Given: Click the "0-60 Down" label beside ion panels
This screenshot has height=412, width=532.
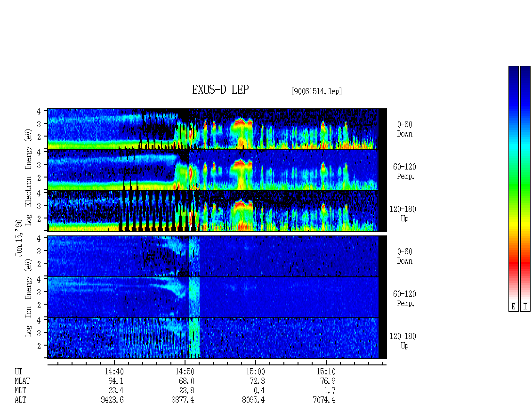Looking at the screenshot, I should (x=405, y=256).
